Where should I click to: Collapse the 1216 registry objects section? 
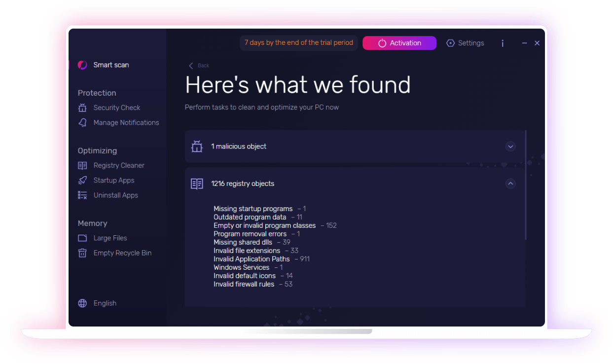coord(510,183)
